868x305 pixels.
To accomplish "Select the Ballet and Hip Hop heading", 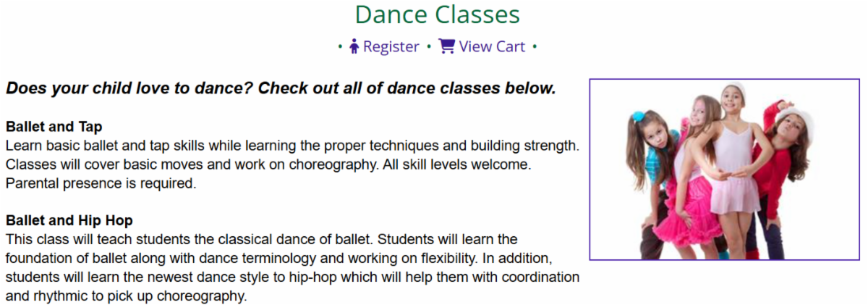I will 69,220.
